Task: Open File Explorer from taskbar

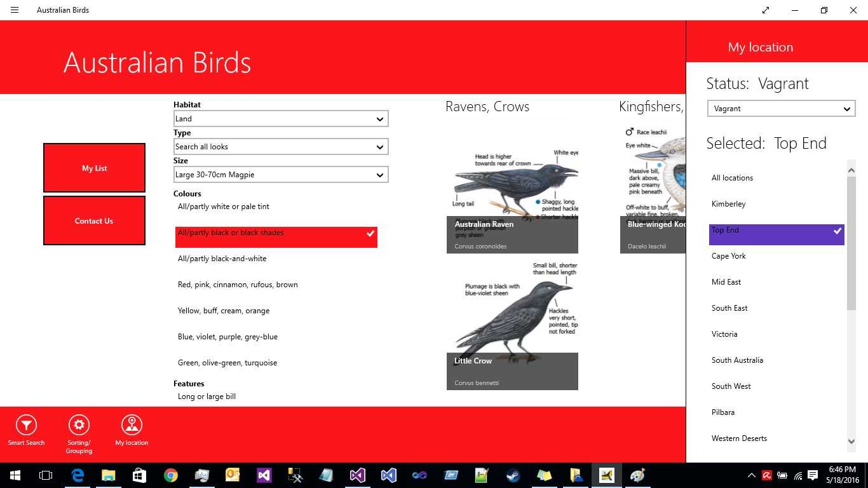Action: tap(109, 475)
